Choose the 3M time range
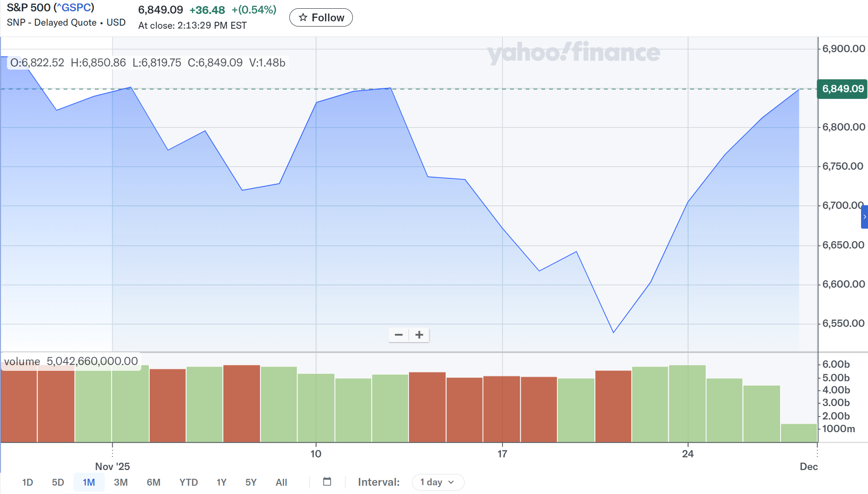Image resolution: width=868 pixels, height=494 pixels. 121,482
